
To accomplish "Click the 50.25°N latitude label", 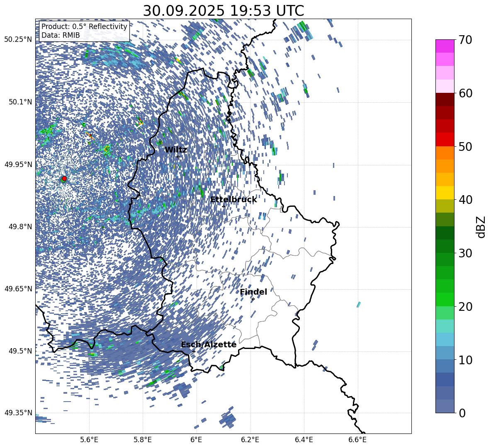I will [x=18, y=40].
